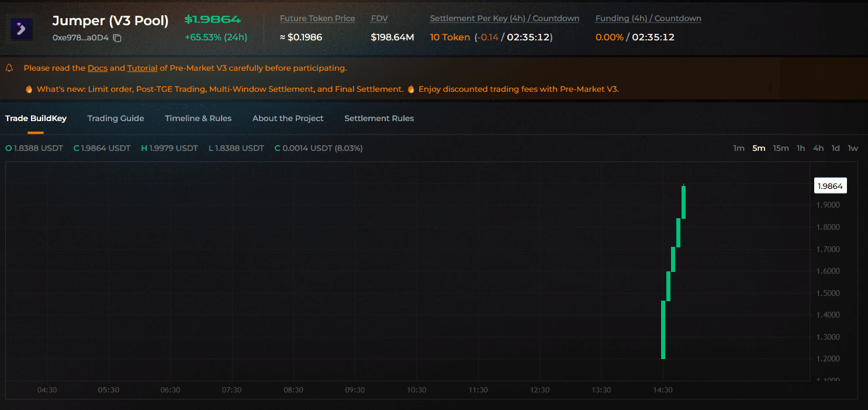Click the Jumper (V3 Pool) title
Image resolution: width=868 pixels, height=410 pixels.
pos(110,21)
